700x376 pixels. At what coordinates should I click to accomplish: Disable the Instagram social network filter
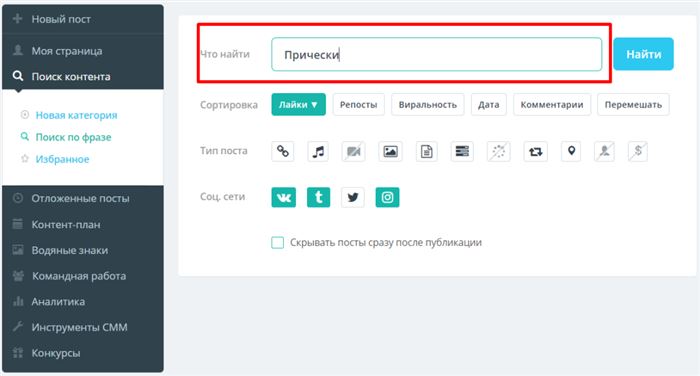coord(387,197)
